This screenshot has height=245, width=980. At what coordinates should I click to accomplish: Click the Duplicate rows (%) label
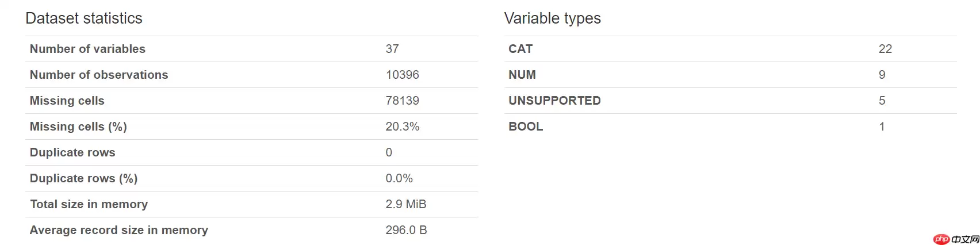coord(83,178)
